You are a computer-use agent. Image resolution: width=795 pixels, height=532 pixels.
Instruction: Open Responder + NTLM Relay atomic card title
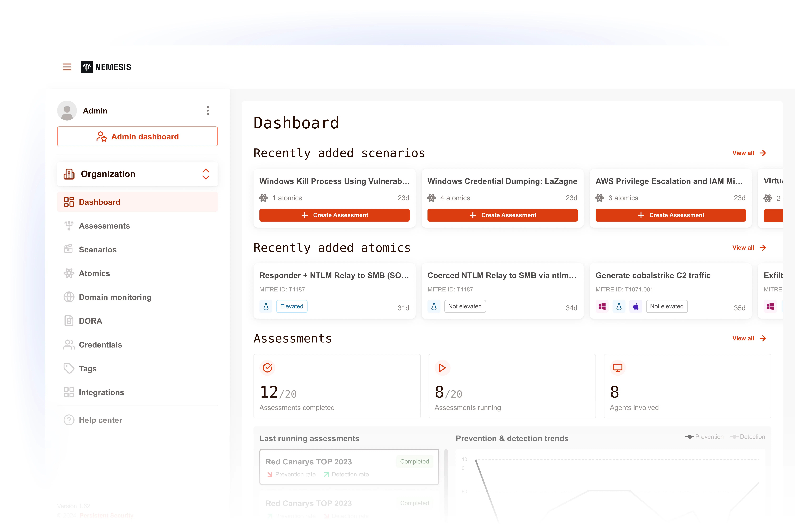click(x=334, y=276)
